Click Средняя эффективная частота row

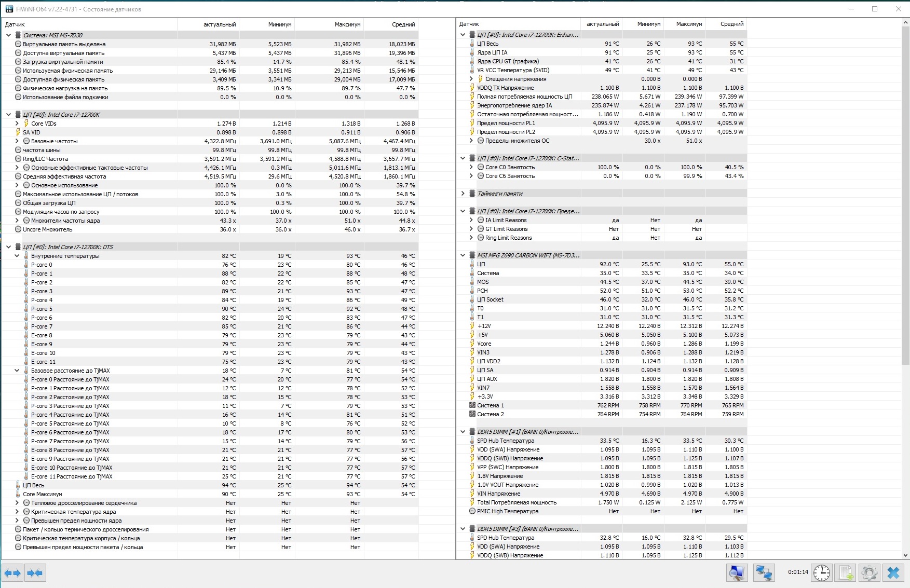(210, 176)
